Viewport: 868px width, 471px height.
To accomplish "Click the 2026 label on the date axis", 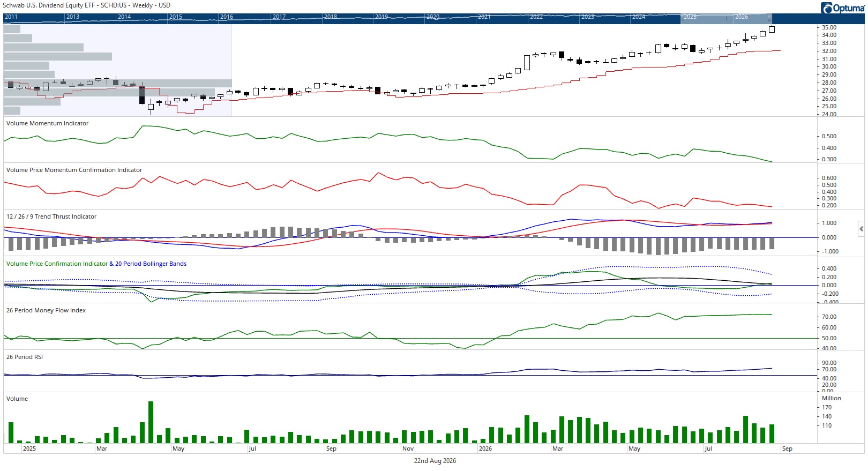I will click(485, 448).
